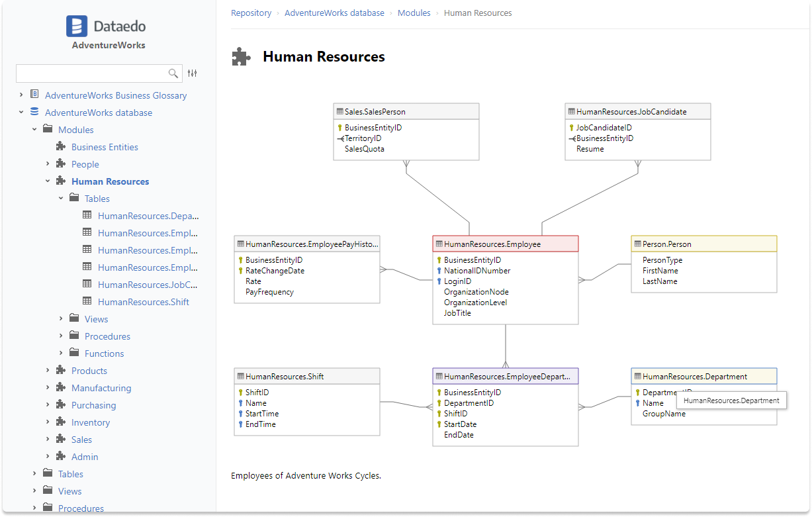Viewport: 812px width, 517px height.
Task: Click the Views folder icon under Human Resources
Action: click(x=74, y=319)
